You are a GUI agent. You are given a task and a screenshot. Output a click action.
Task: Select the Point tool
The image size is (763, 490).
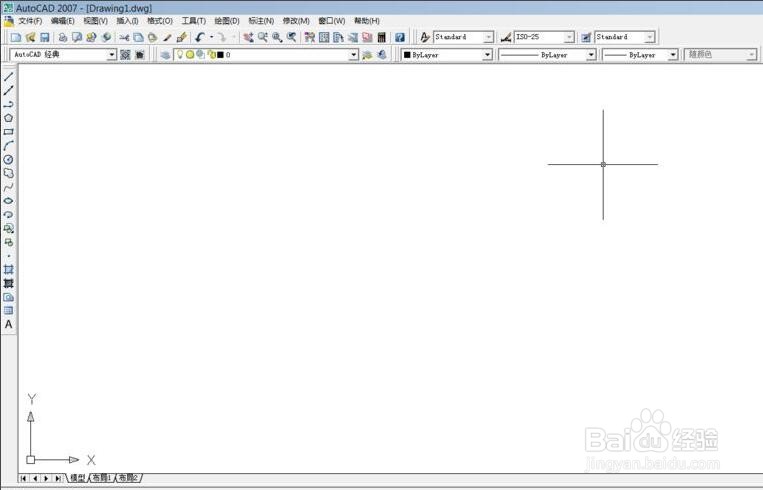tap(8, 256)
